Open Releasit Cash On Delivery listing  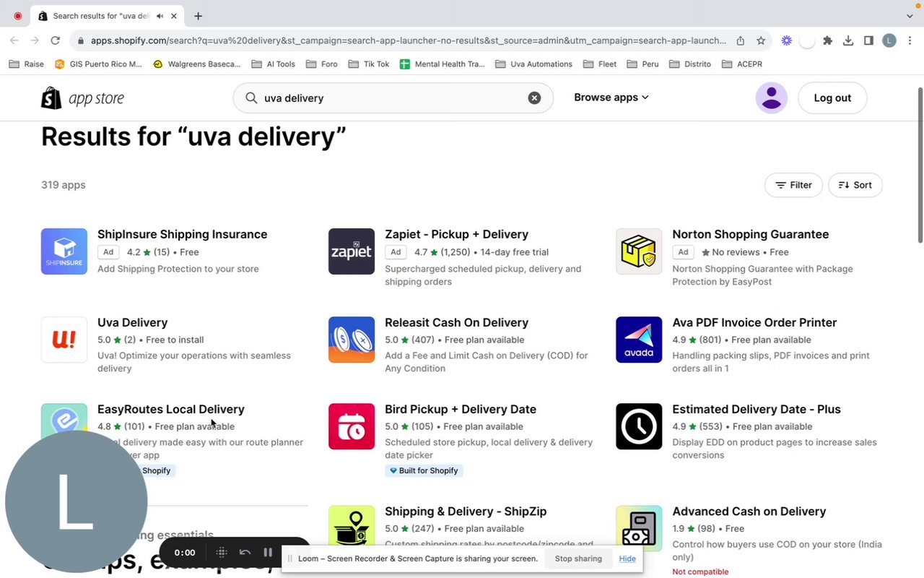456,322
